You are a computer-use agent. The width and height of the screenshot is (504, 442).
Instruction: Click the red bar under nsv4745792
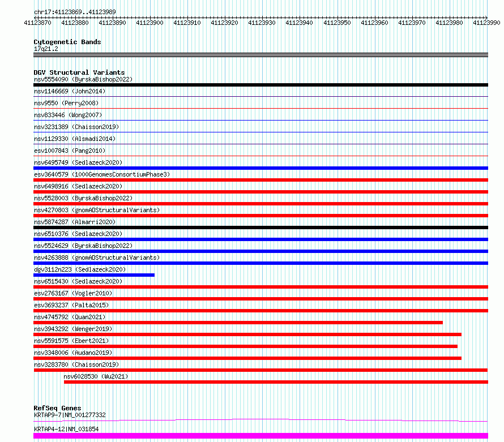point(238,323)
